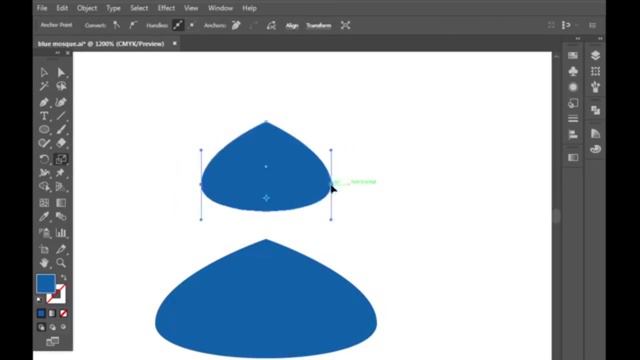The height and width of the screenshot is (360, 640).
Task: Select the Selection tool arrow
Action: pos(44,73)
